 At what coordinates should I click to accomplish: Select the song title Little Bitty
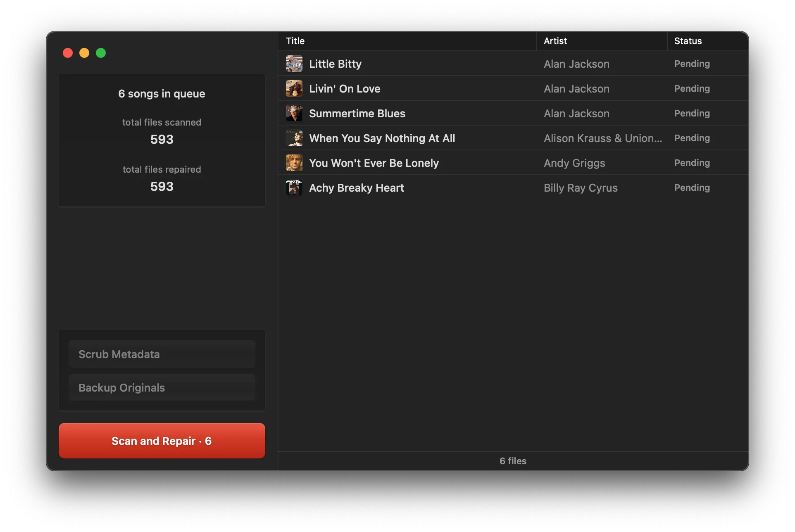point(335,64)
